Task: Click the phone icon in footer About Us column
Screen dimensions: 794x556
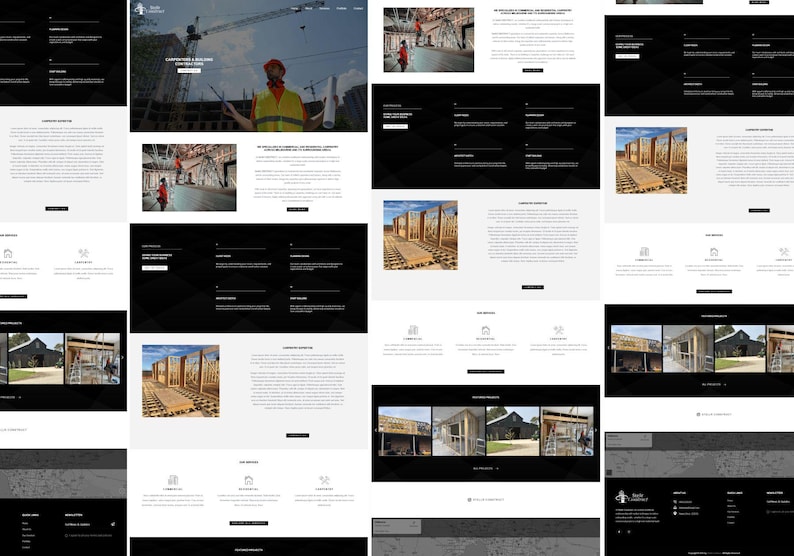Action: point(675,502)
